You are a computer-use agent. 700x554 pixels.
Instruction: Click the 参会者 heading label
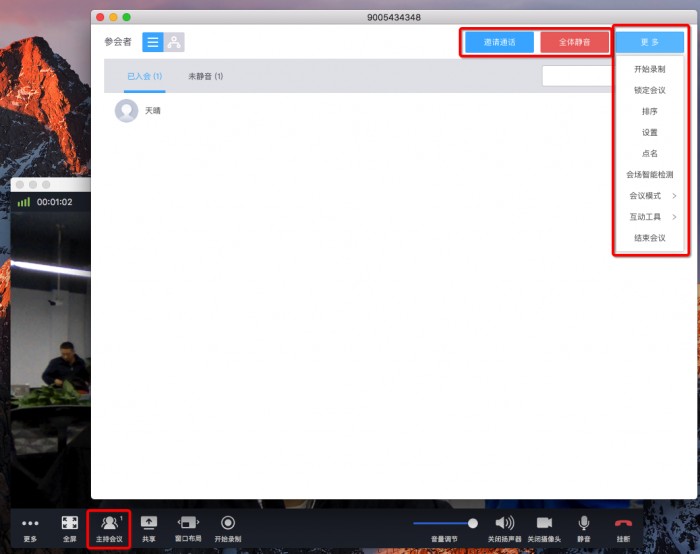[x=118, y=42]
